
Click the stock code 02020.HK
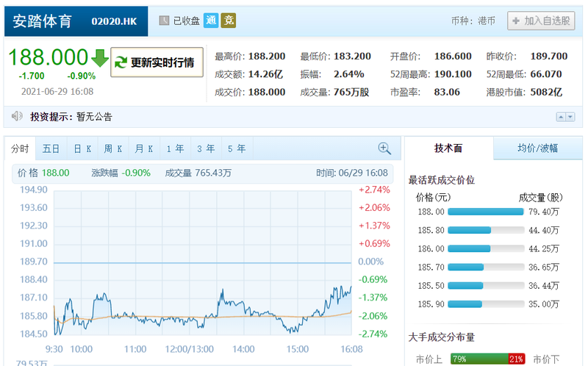click(x=114, y=21)
